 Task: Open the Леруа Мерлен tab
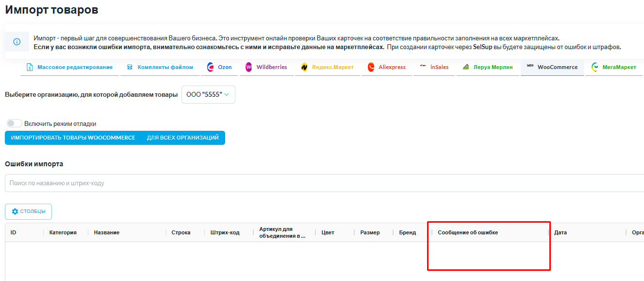click(488, 67)
